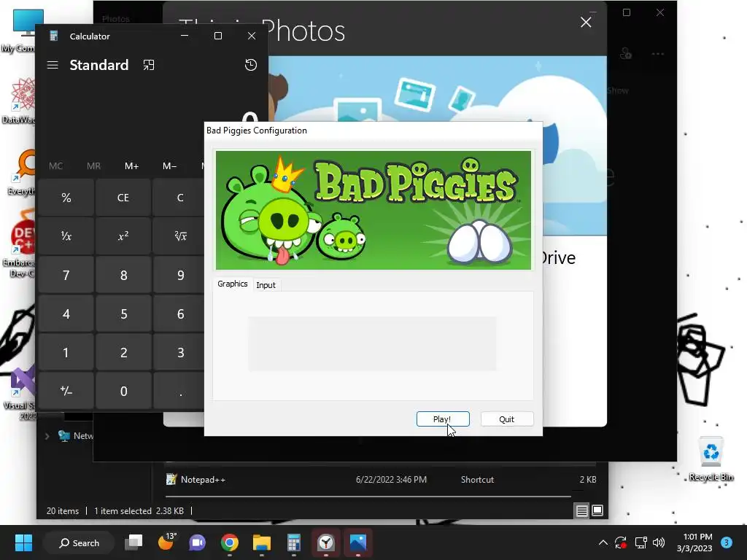747x560 pixels.
Task: Click digit 4 in Calculator
Action: [66, 314]
